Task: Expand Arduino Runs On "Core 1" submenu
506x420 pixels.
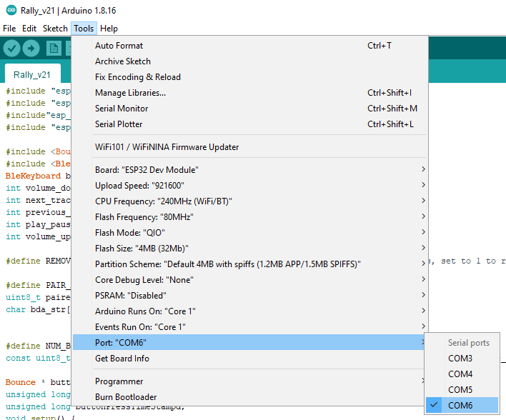Action: pos(249,311)
